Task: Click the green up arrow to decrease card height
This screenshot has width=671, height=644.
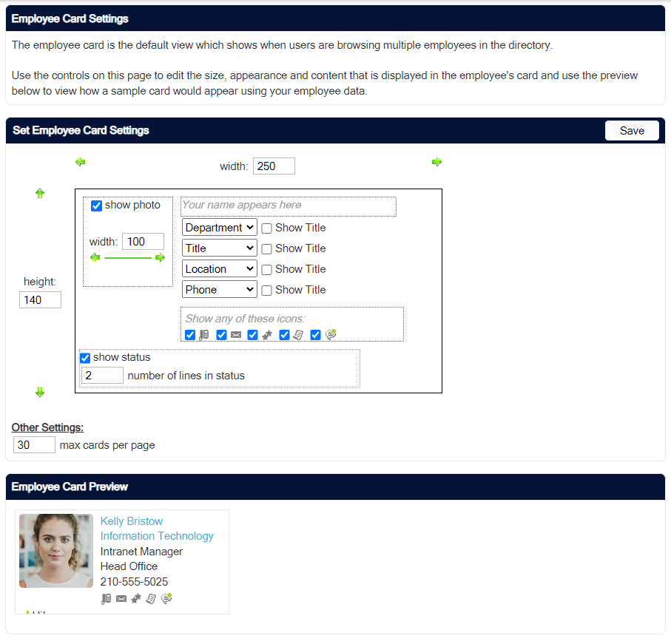Action: click(x=40, y=193)
